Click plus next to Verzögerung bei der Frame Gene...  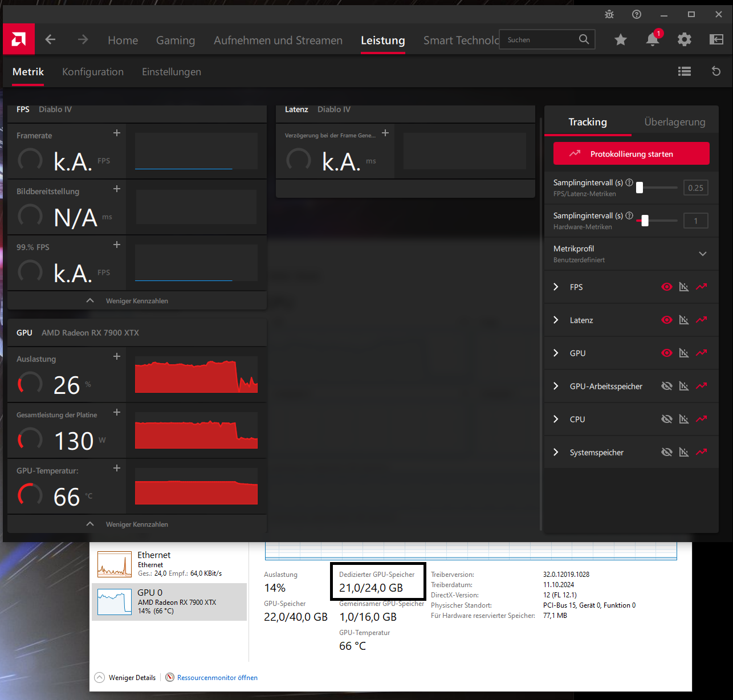[x=385, y=133]
